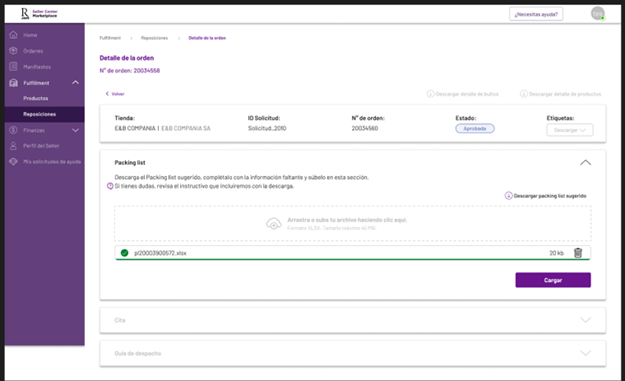Expand the Finanzas sidebar menu chevron
Screen dimensions: 625x381
click(75, 130)
